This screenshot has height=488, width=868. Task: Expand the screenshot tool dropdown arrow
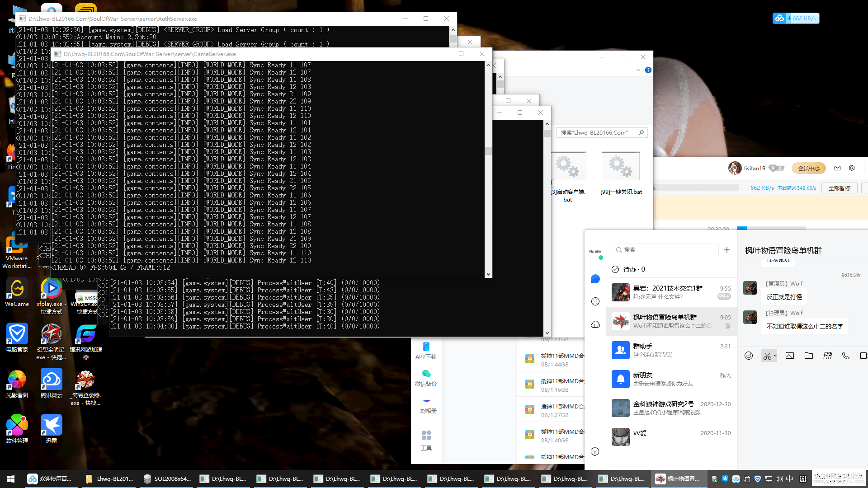tap(775, 356)
